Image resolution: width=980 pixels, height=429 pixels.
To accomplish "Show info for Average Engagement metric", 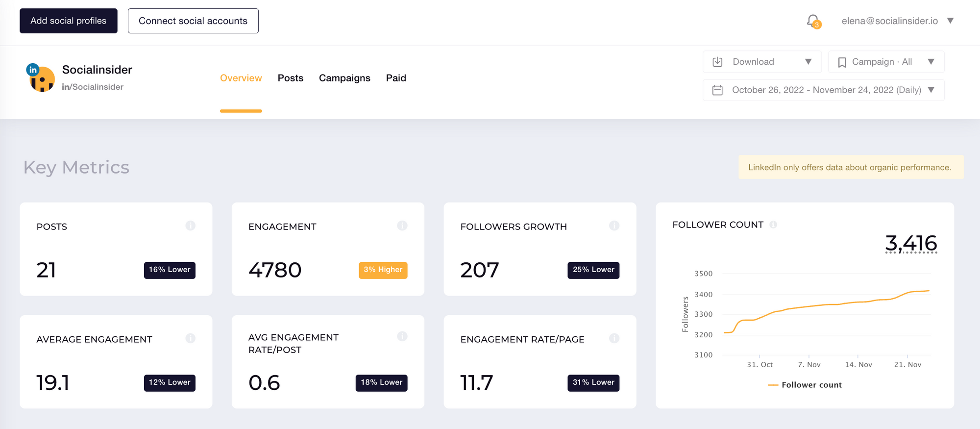I will [191, 338].
